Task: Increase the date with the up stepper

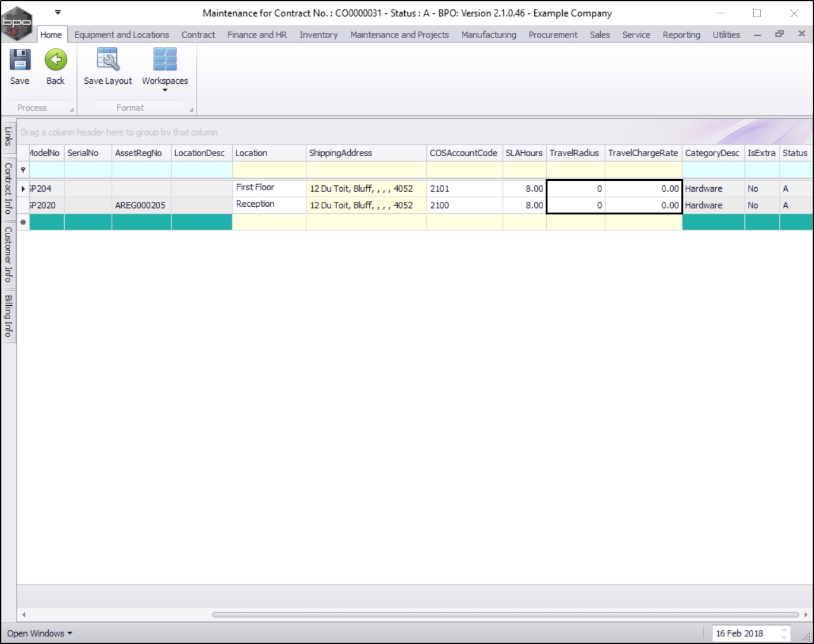Action: (785, 629)
